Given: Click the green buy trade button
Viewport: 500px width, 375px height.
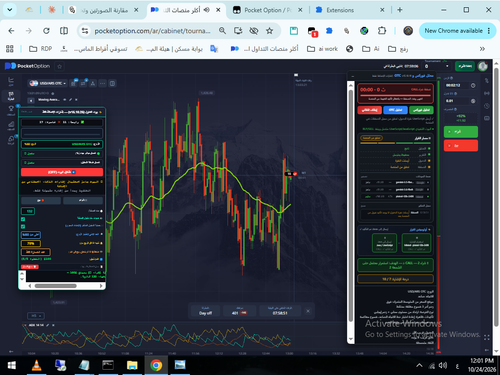Looking at the screenshot, I should pos(461,132).
